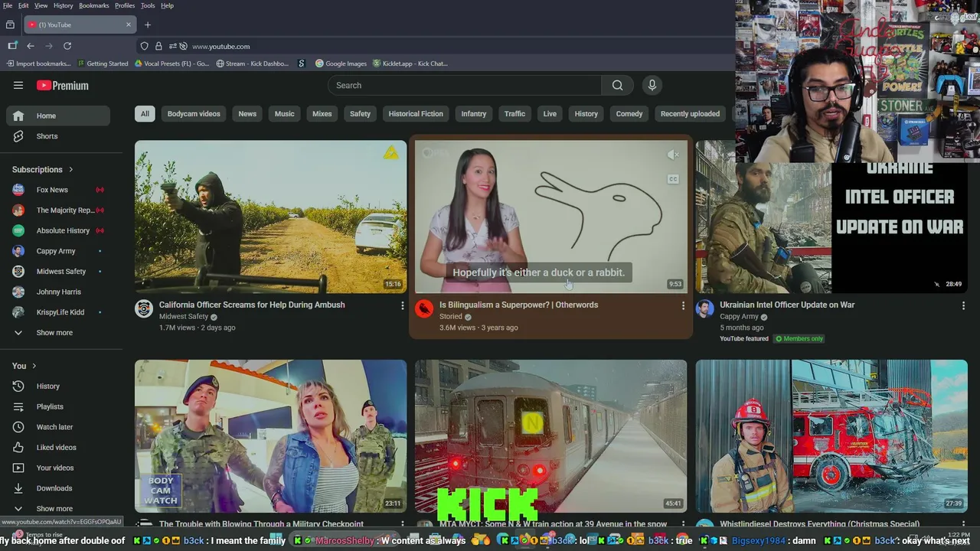Open Liked videos in the sidebar
This screenshot has width=980, height=551.
(58, 448)
